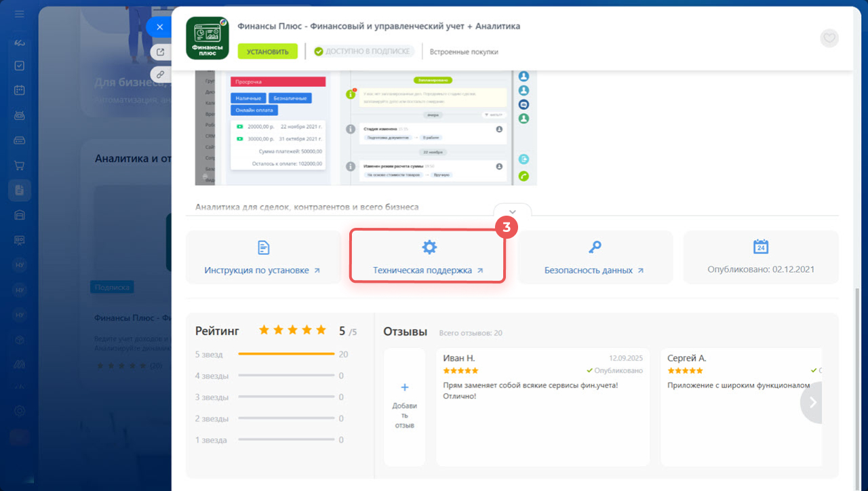This screenshot has height=491, width=868.
Task: Open the shopping cart icon in sidebar
Action: (x=20, y=165)
